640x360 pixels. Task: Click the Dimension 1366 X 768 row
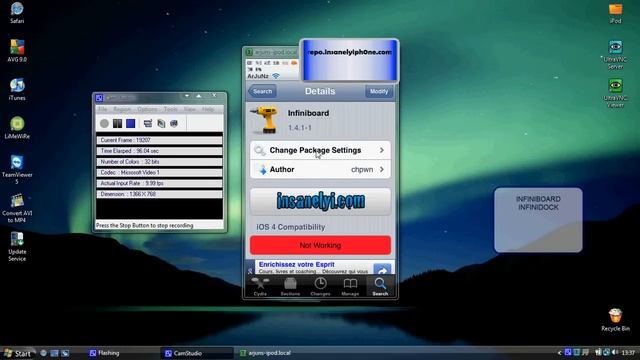click(x=160, y=194)
